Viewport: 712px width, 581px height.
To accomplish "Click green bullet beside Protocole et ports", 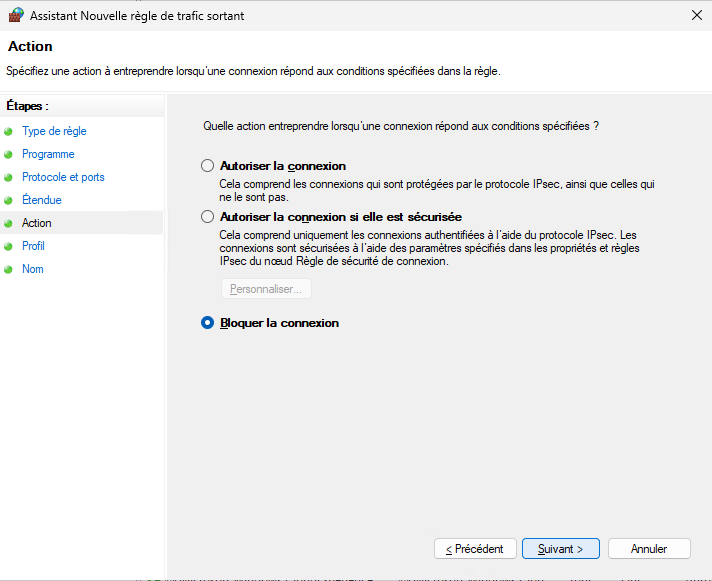I will tap(9, 177).
